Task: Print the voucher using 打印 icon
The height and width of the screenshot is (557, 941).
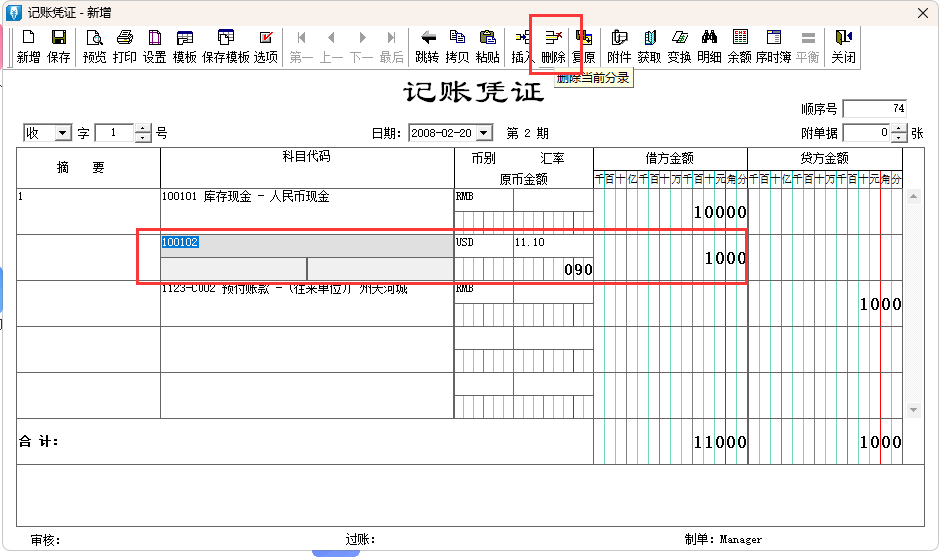Action: click(125, 46)
